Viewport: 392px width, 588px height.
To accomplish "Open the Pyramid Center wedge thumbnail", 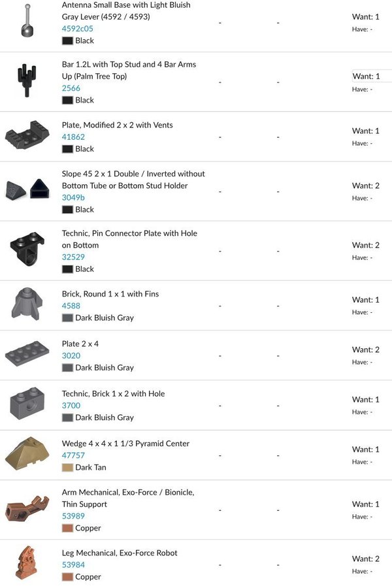I will pos(27,453).
